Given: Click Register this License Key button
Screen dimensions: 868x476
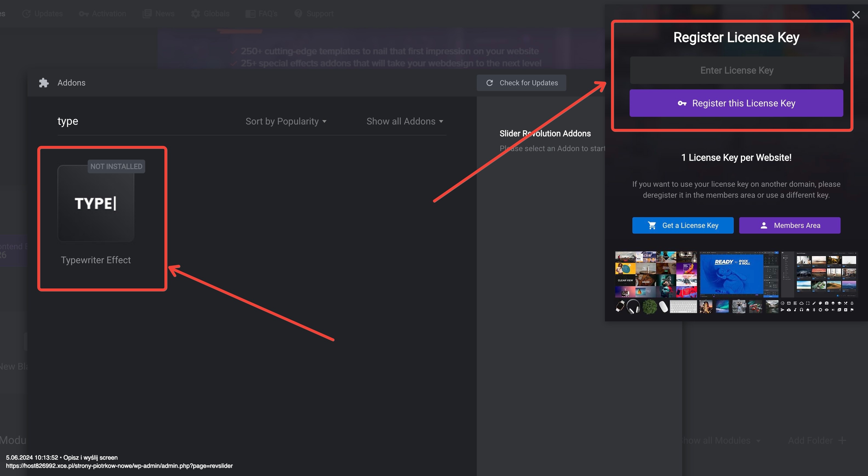Looking at the screenshot, I should coord(736,103).
